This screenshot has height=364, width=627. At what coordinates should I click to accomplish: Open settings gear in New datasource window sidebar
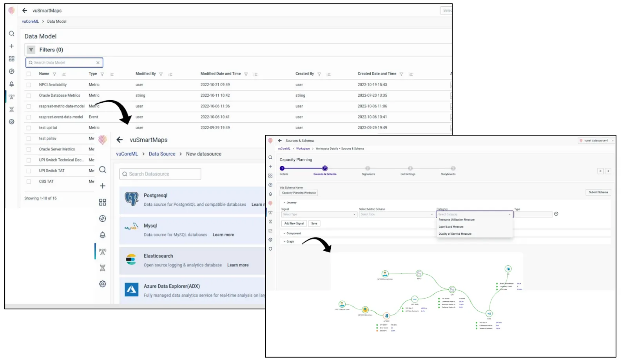pyautogui.click(x=103, y=284)
